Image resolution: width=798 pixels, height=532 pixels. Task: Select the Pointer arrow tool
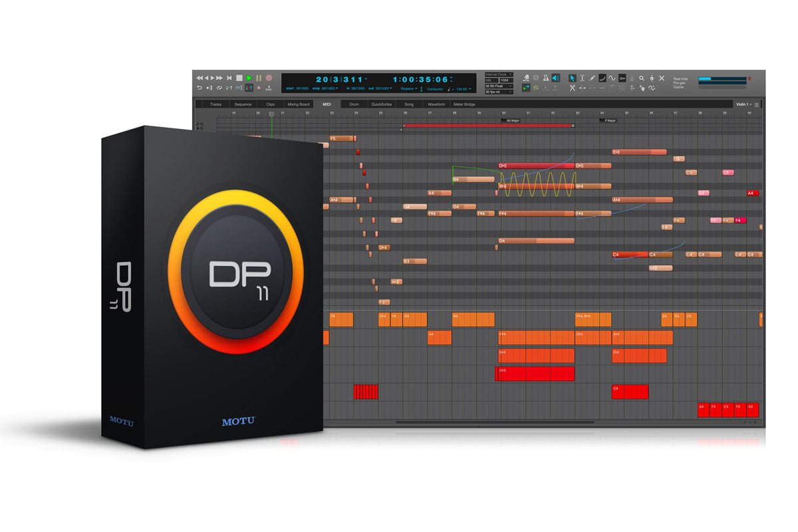[573, 78]
